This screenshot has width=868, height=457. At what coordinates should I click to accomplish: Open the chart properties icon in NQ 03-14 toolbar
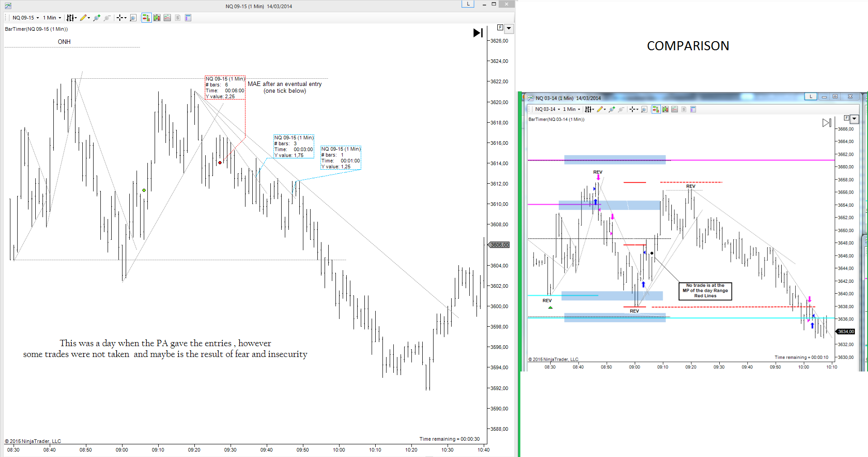[693, 109]
